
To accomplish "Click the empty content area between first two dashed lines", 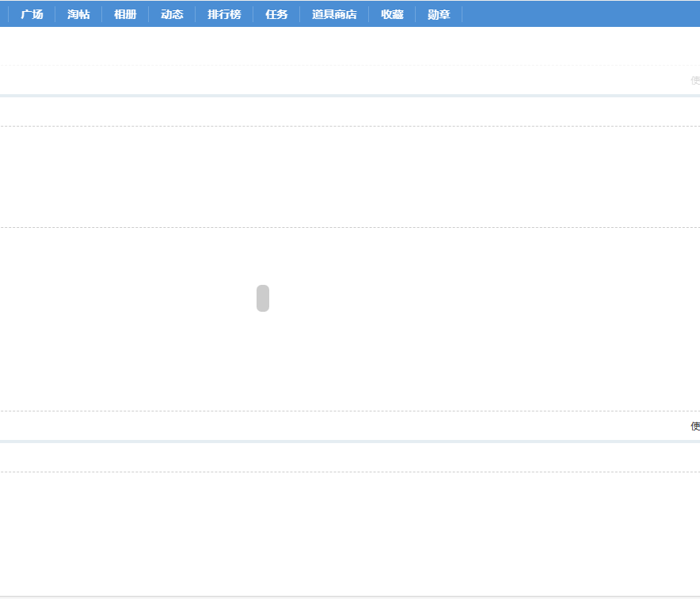I will pyautogui.click(x=348, y=176).
